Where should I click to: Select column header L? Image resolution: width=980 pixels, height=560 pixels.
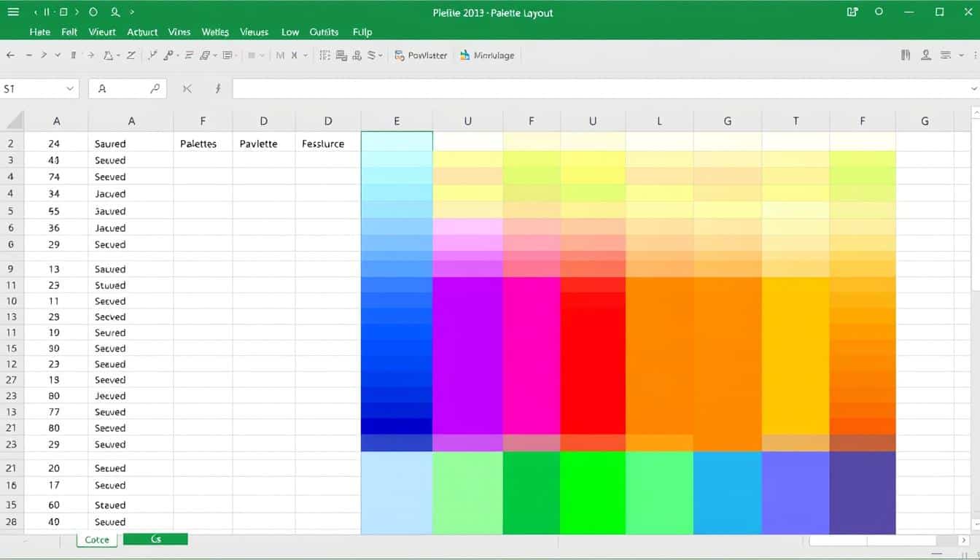659,121
